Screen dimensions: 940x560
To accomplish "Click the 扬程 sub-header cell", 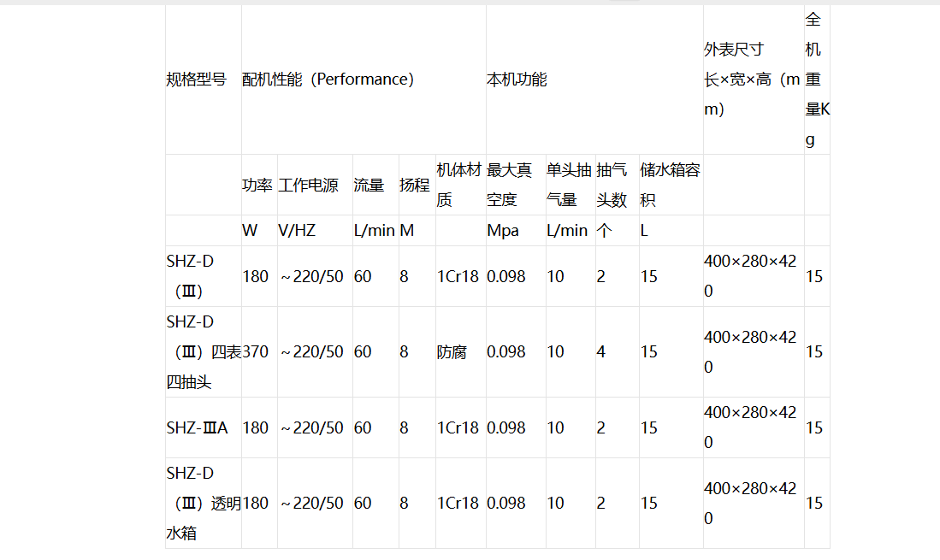I will [415, 185].
